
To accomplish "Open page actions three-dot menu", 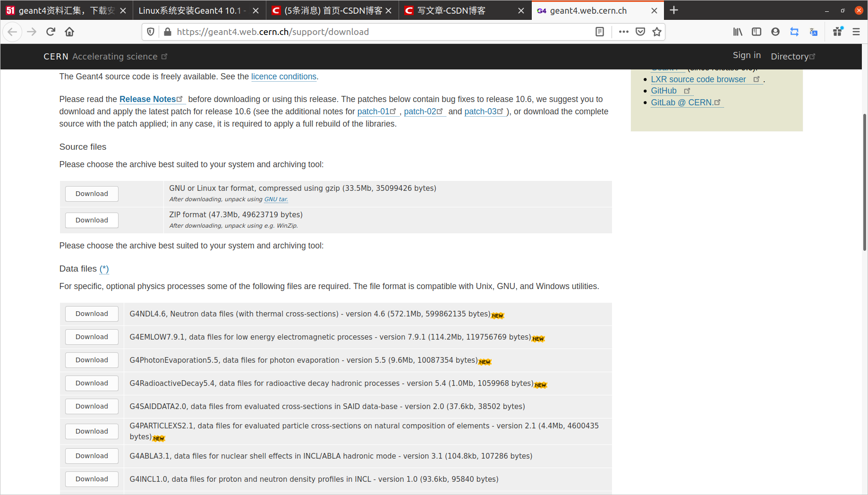I will tap(624, 32).
